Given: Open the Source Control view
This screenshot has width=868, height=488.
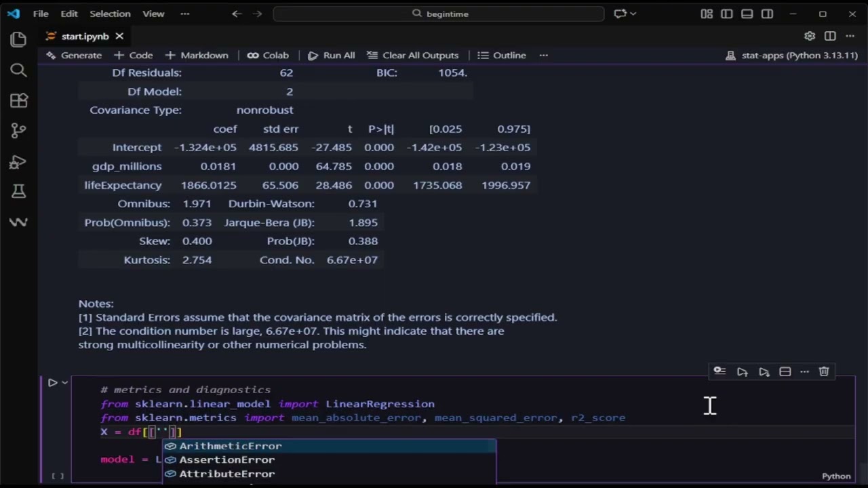Looking at the screenshot, I should point(18,131).
